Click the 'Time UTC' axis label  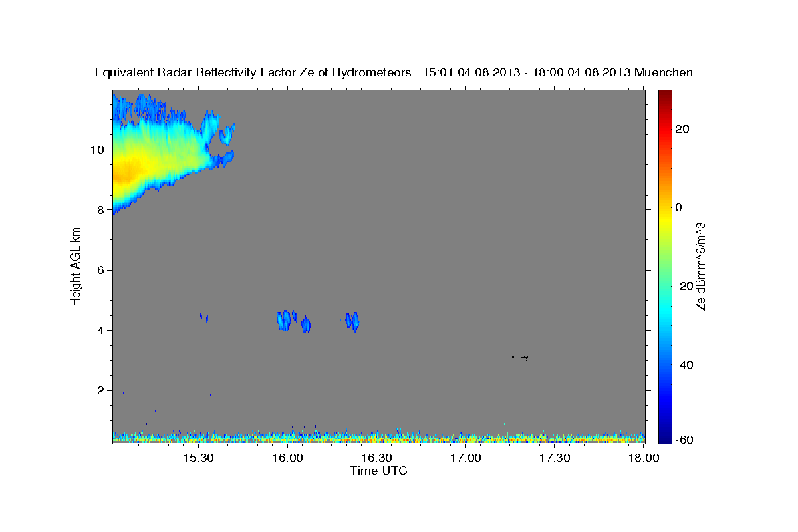tap(378, 471)
